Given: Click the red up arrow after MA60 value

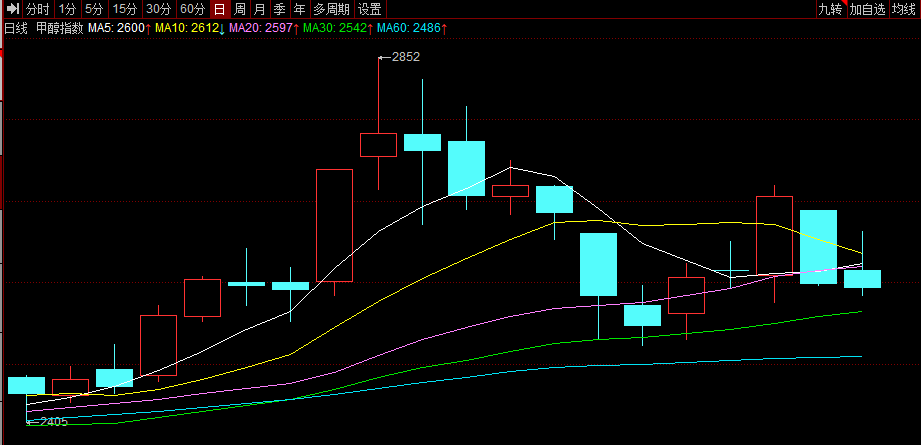Looking at the screenshot, I should [x=445, y=28].
